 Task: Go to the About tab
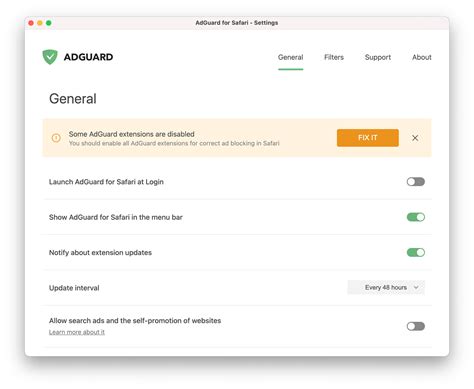tap(422, 57)
